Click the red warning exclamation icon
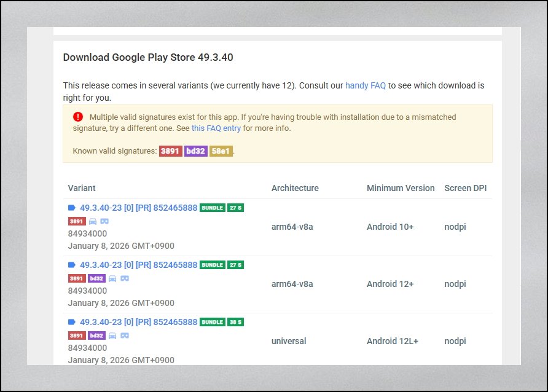Screen dimensions: 548x392 (78, 117)
